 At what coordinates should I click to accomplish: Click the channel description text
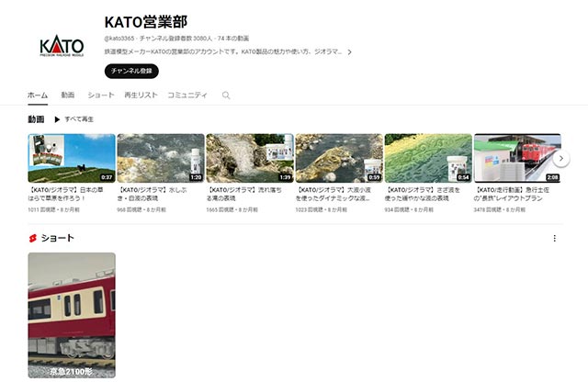click(223, 51)
